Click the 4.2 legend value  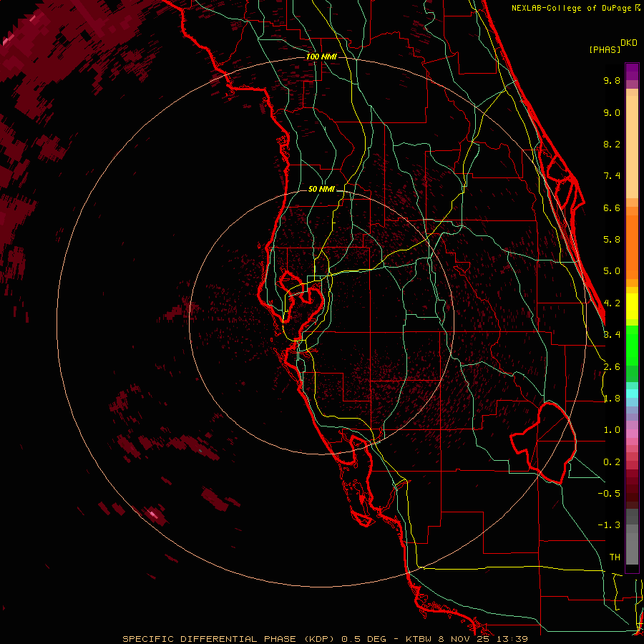click(x=612, y=303)
